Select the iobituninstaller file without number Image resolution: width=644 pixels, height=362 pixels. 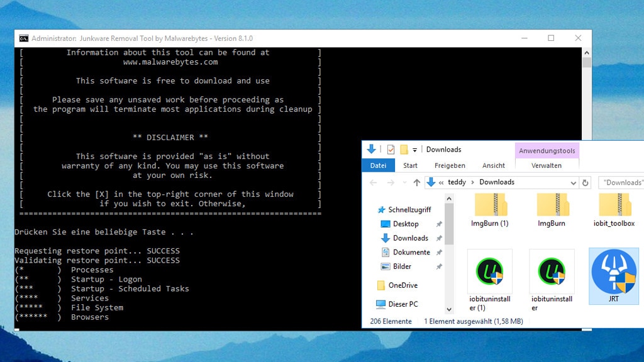552,280
